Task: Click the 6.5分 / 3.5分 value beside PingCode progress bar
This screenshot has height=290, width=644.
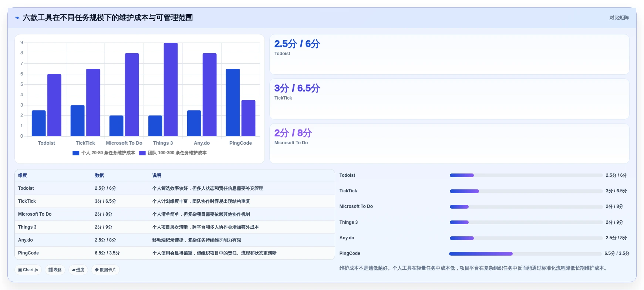Action: (x=617, y=254)
